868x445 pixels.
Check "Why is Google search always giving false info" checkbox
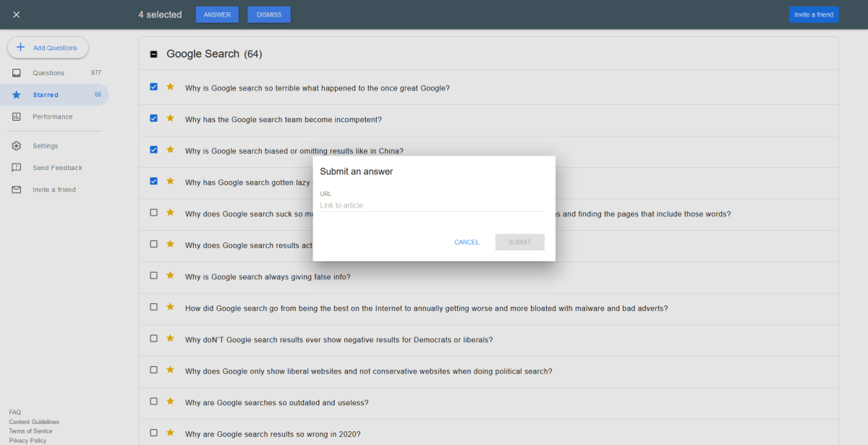[153, 276]
